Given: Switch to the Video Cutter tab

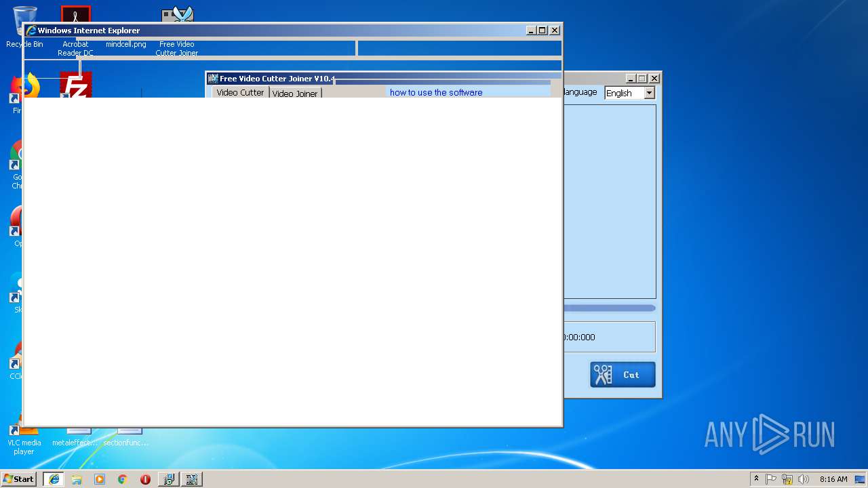Looking at the screenshot, I should click(x=241, y=92).
